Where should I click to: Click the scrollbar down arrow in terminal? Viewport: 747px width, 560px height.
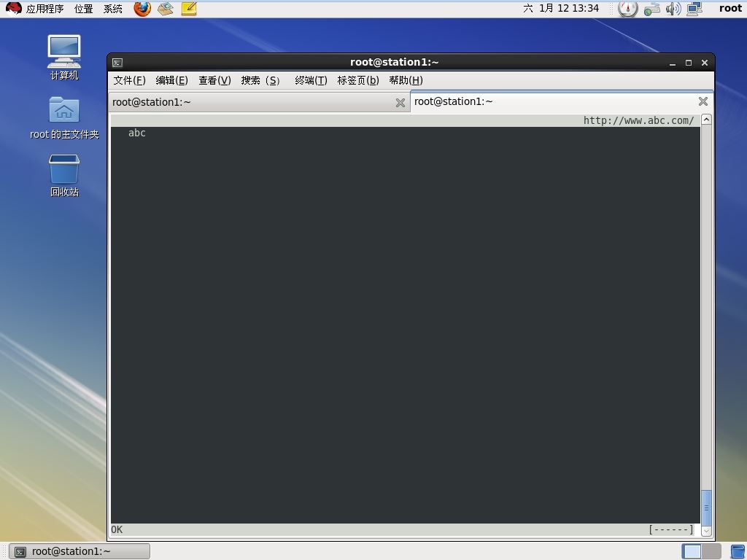pos(706,530)
